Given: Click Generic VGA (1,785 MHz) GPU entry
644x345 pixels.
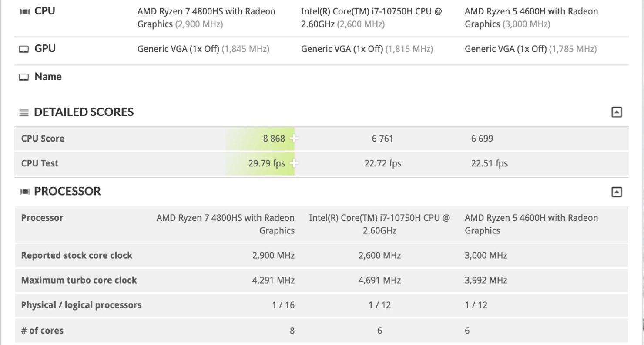Looking at the screenshot, I should [x=530, y=49].
